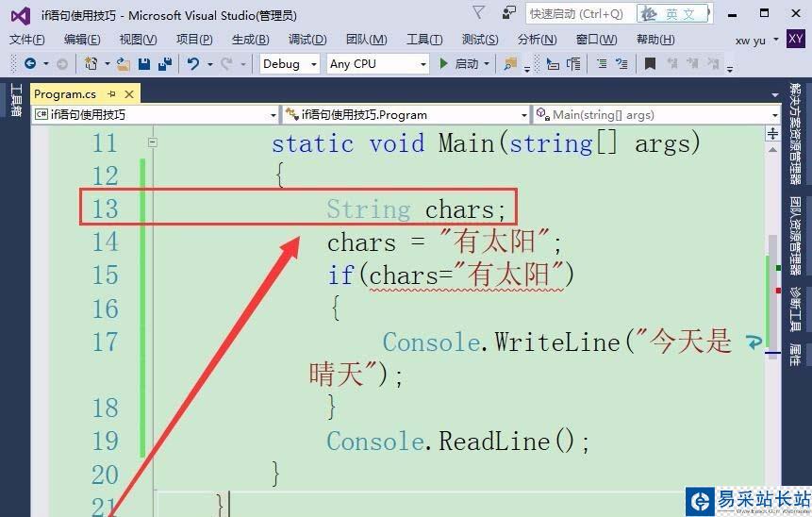Open the 诊断工具 side tab

pyautogui.click(x=795, y=309)
